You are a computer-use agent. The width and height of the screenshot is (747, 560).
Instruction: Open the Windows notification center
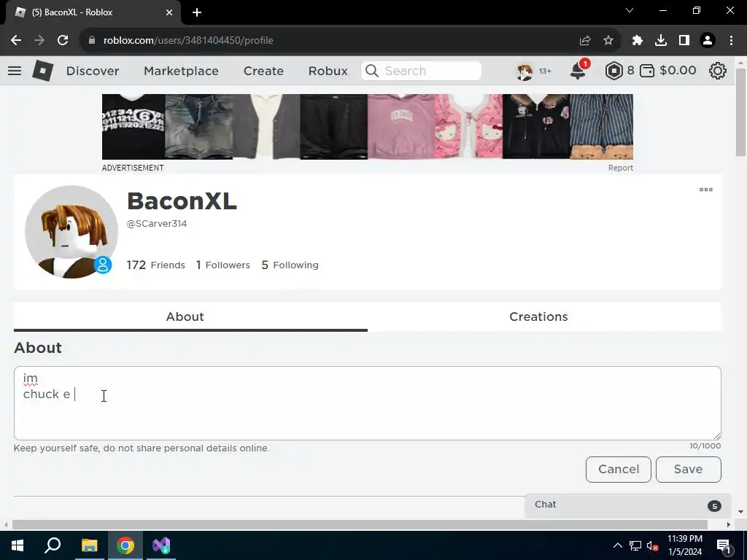click(x=724, y=545)
